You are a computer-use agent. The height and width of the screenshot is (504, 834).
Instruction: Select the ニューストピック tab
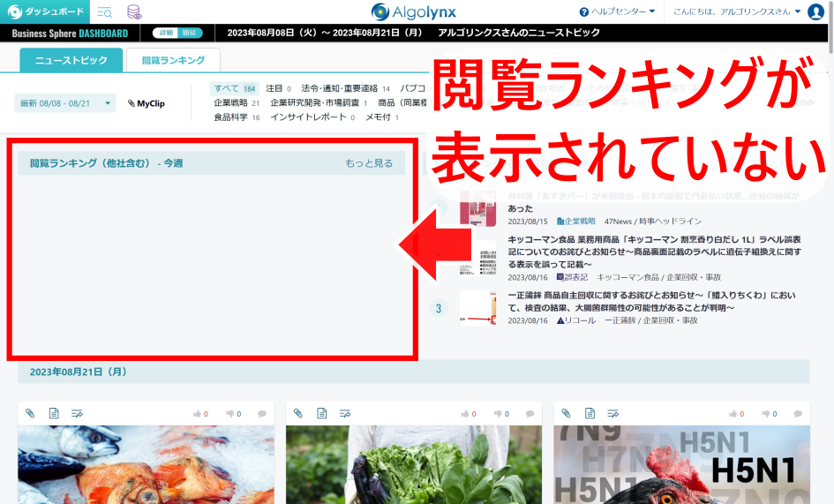[71, 60]
